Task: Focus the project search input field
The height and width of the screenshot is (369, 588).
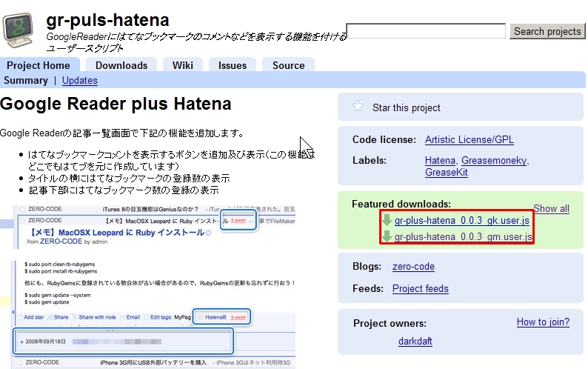Action: 426,31
